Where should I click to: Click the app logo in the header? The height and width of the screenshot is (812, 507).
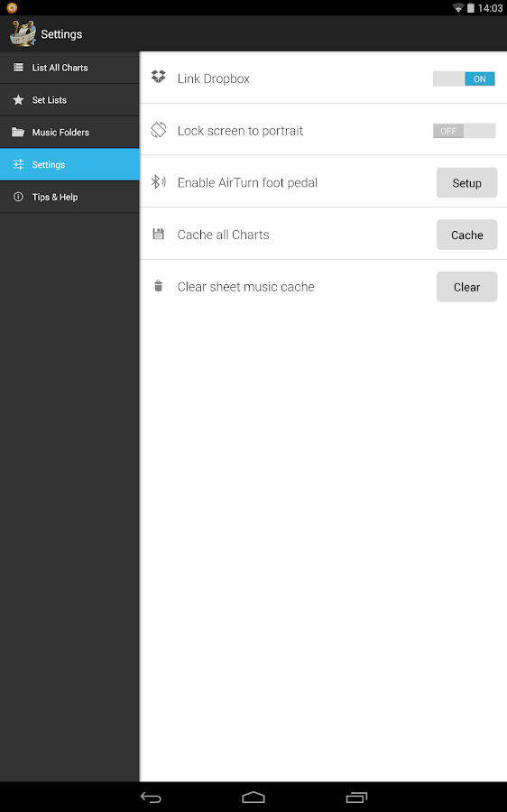(x=23, y=33)
